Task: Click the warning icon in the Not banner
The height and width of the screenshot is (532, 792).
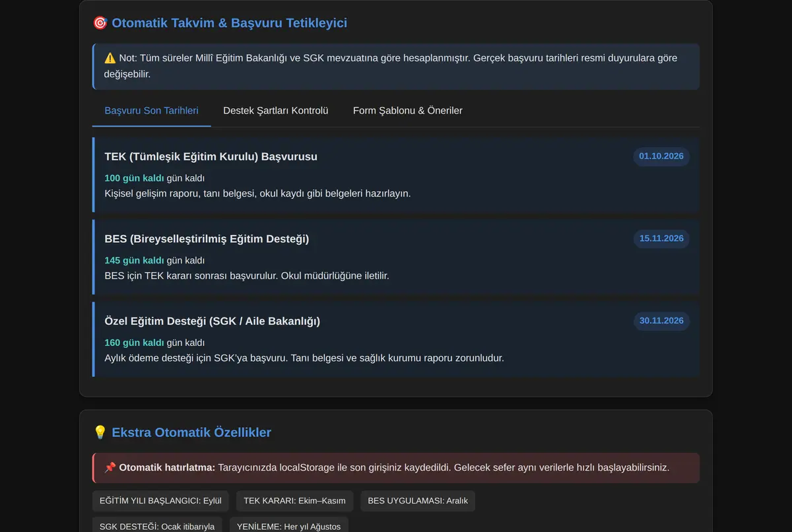Action: (x=110, y=58)
